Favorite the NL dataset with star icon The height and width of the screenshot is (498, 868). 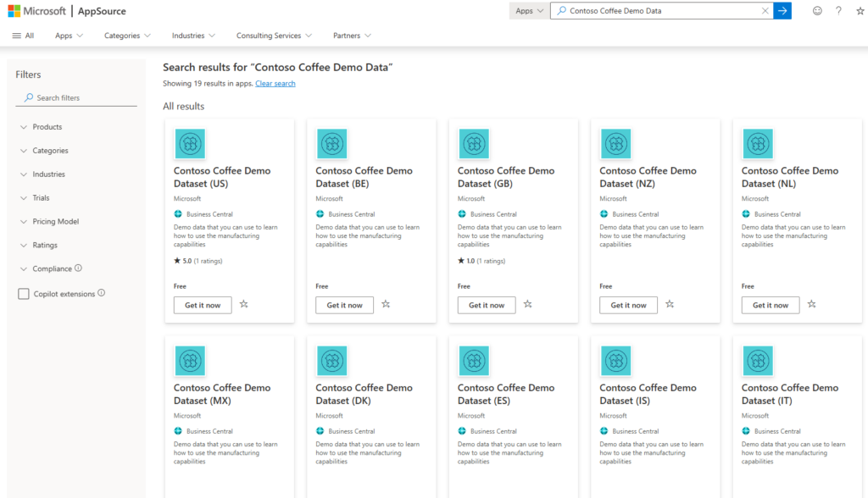[x=811, y=304]
